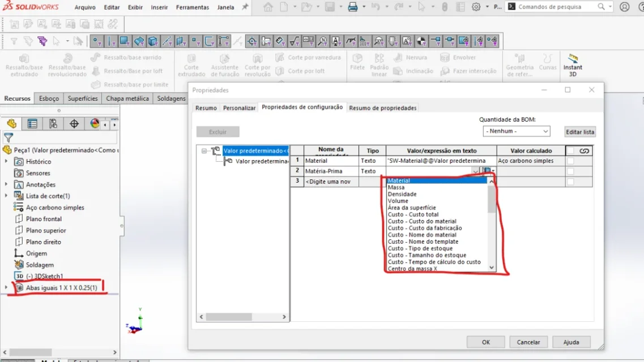The height and width of the screenshot is (362, 644).
Task: Click the Ajuda button
Action: [571, 342]
